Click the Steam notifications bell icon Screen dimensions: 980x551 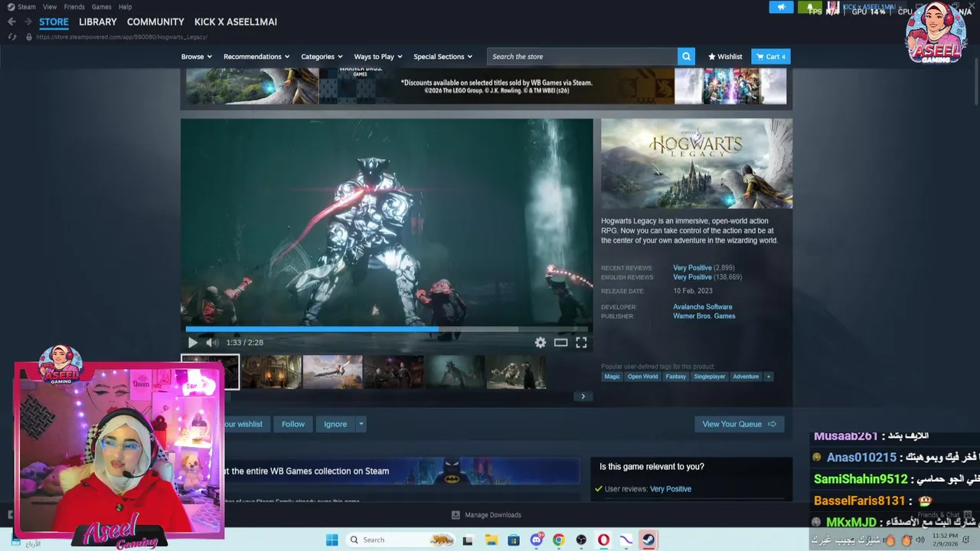click(x=810, y=7)
